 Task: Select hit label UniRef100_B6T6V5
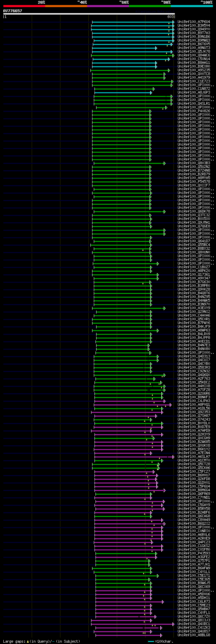coord(194,44)
